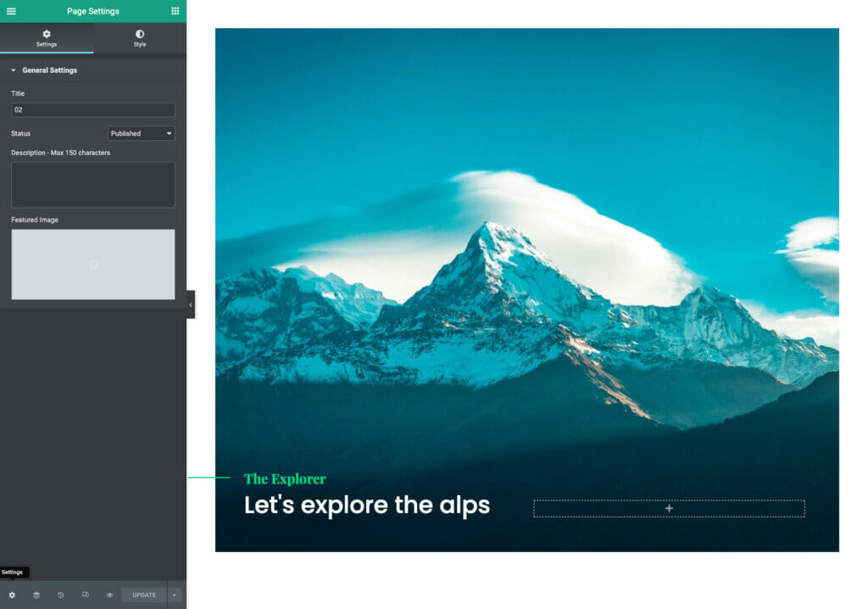Open the widgets grid panel
868x609 pixels.
175,11
